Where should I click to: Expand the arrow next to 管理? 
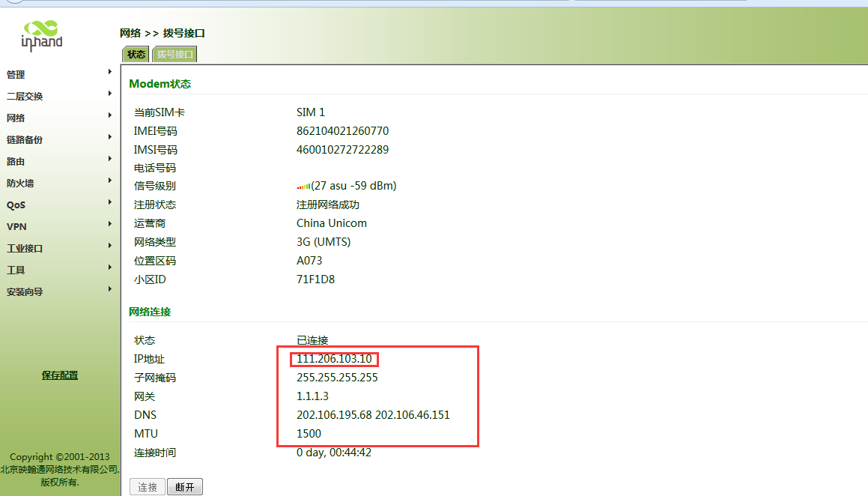click(110, 72)
